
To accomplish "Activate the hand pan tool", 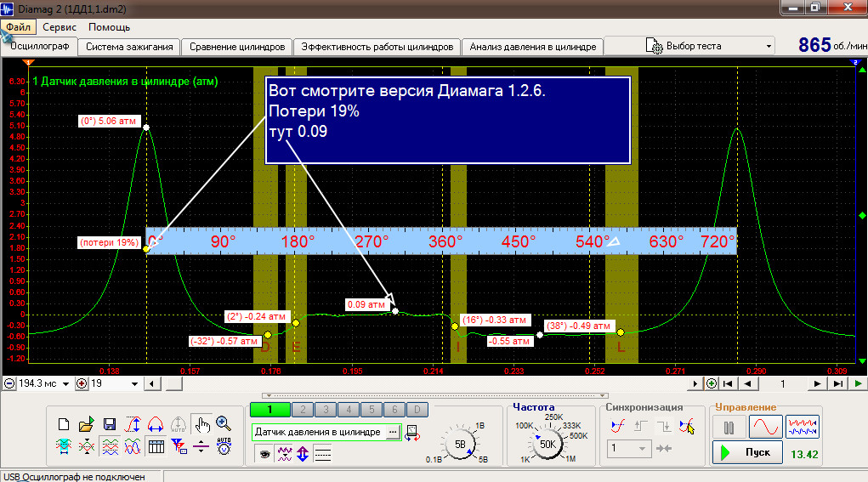I will point(201,424).
